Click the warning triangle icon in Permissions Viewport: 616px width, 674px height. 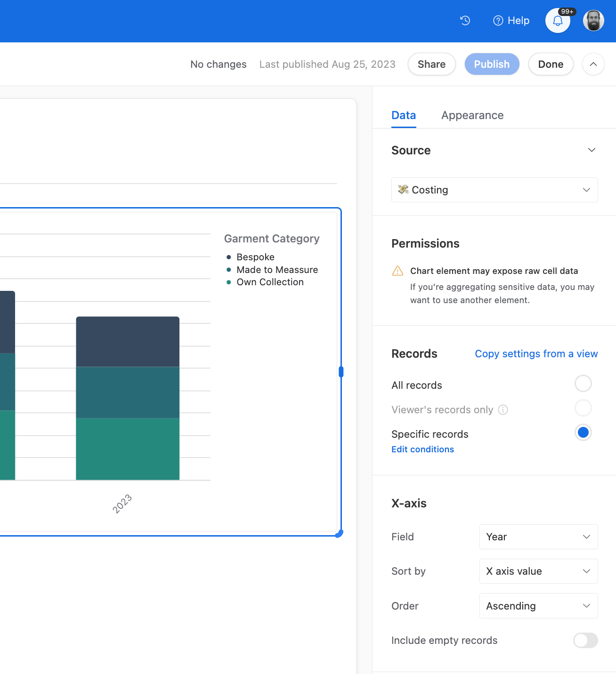pos(397,271)
